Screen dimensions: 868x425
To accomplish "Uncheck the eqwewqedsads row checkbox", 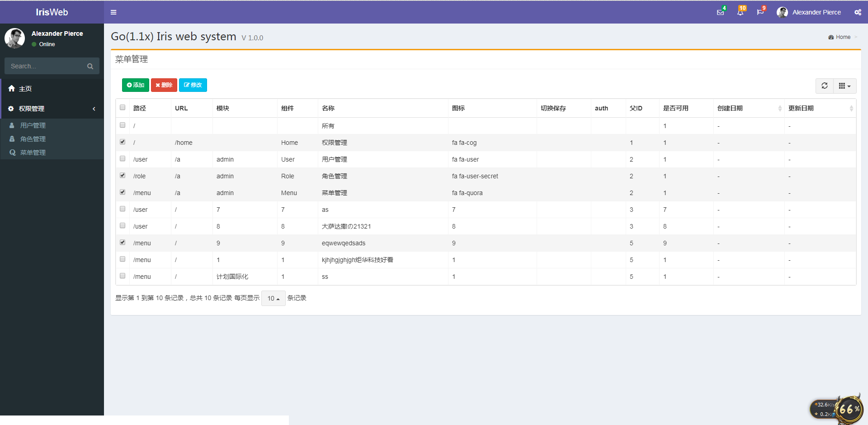I will coord(123,242).
